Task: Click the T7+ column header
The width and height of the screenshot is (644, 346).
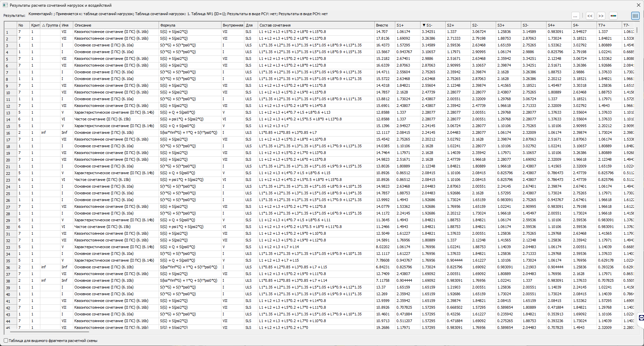Action: 609,25
